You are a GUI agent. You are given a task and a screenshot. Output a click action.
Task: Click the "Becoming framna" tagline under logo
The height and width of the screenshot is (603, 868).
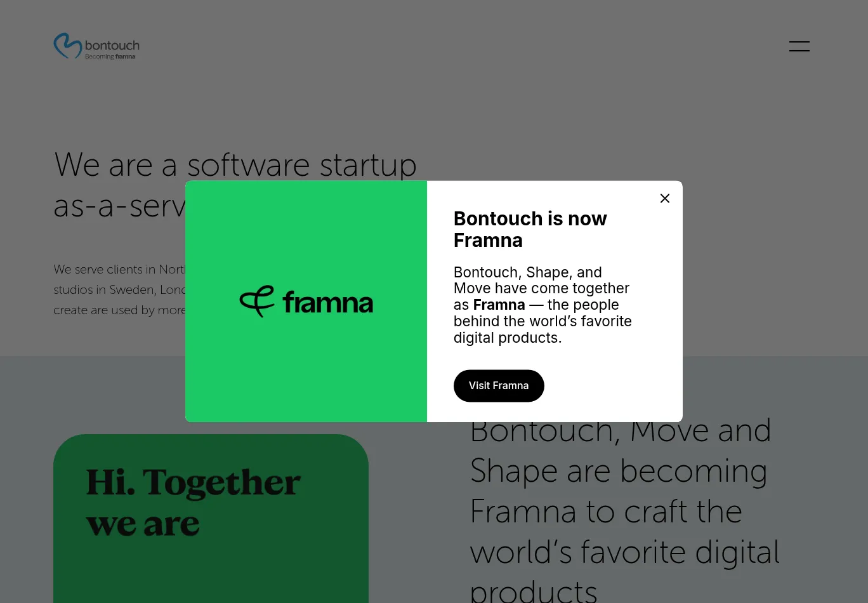coord(110,57)
